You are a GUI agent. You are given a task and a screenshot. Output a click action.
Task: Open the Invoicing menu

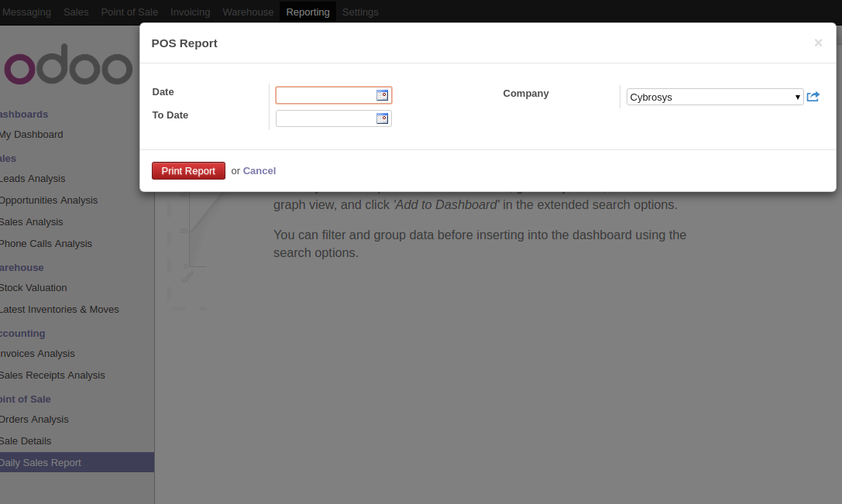click(190, 12)
